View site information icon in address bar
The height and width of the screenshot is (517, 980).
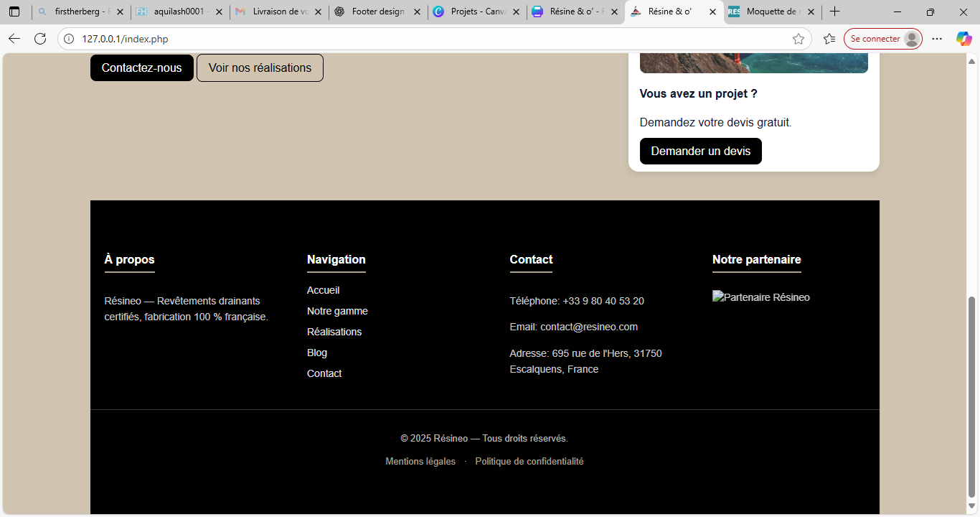click(x=69, y=39)
